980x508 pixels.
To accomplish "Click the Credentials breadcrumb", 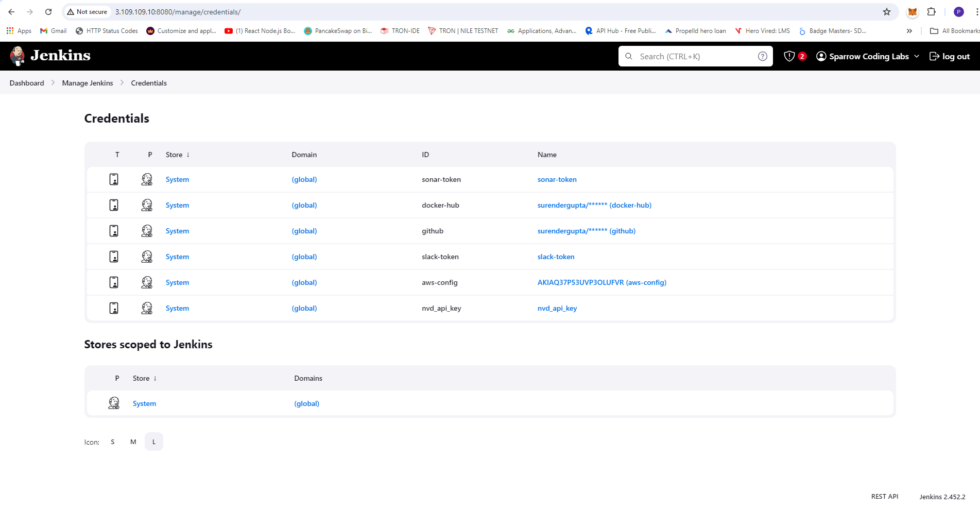I will [x=149, y=83].
